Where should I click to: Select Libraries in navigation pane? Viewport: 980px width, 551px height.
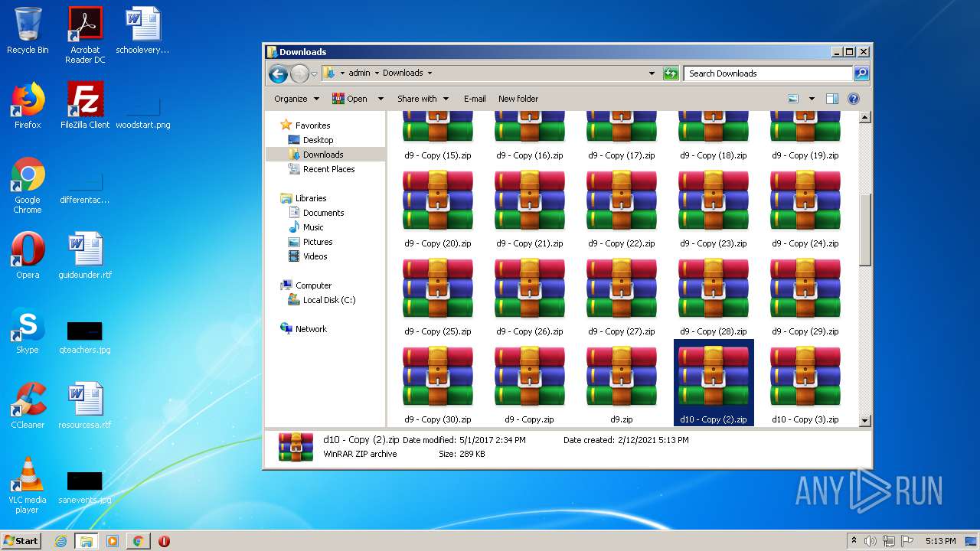click(311, 198)
